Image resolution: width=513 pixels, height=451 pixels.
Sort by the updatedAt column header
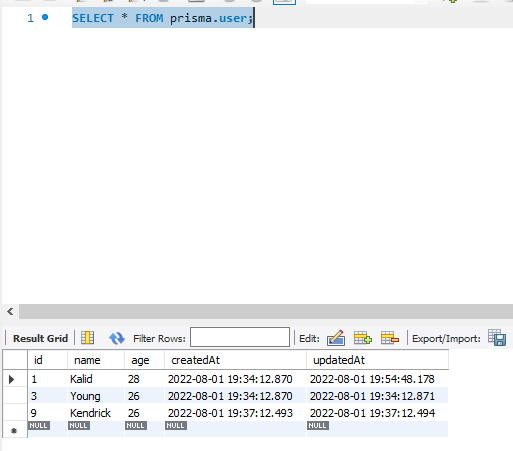click(x=377, y=360)
